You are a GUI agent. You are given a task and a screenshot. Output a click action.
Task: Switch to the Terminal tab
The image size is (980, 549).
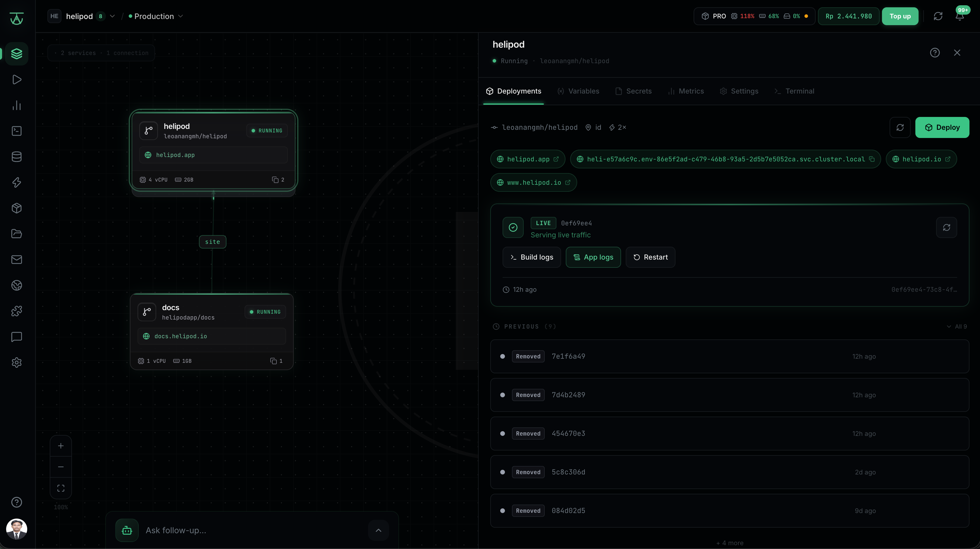794,91
